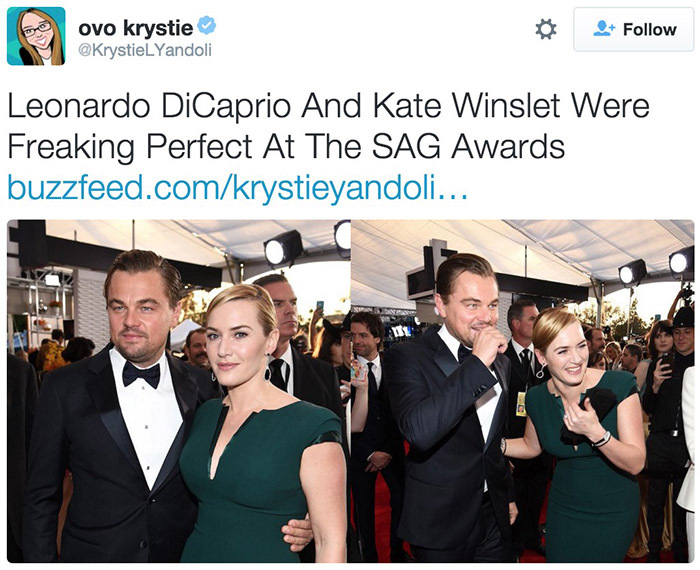Click the words SAG Awards in tweet

coord(468,147)
